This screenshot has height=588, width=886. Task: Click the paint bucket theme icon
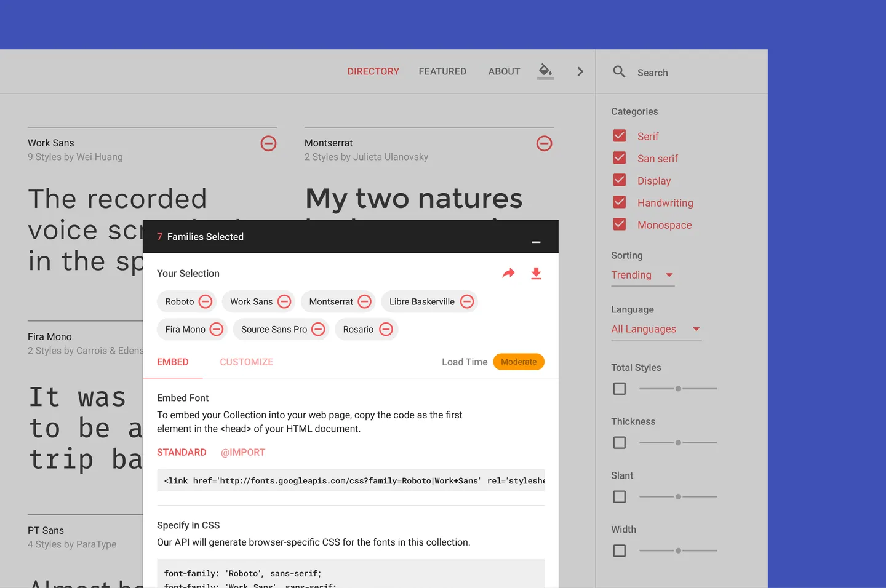click(x=545, y=71)
